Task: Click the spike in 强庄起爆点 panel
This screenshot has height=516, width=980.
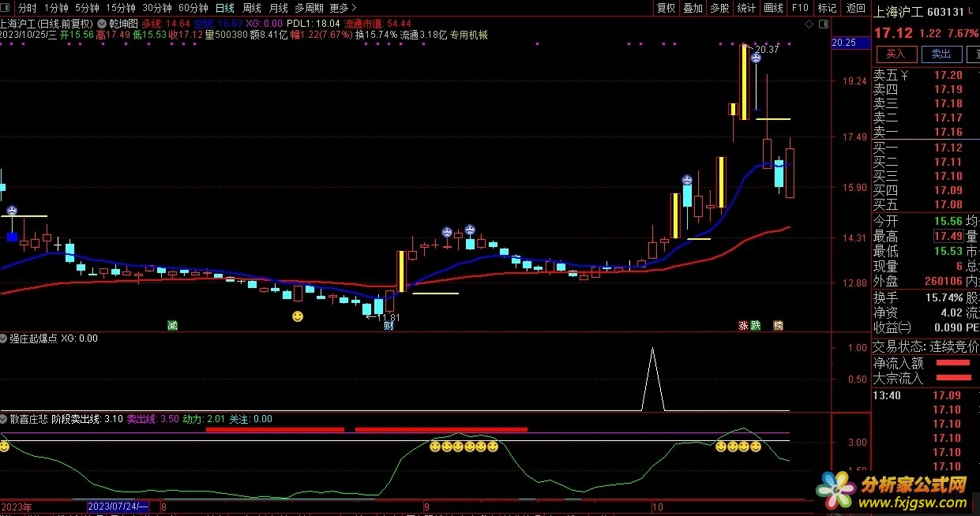Action: [652, 379]
